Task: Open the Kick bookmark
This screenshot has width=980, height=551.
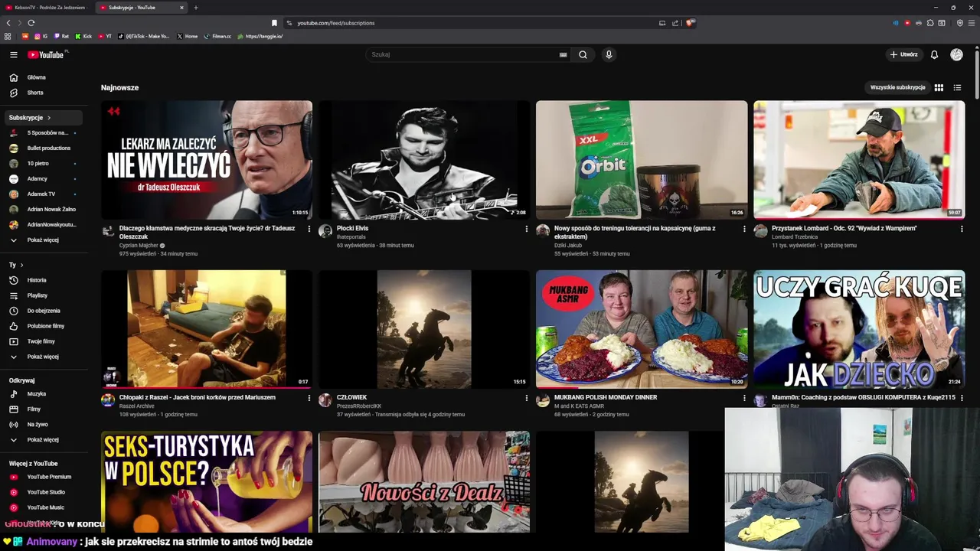Action: pyautogui.click(x=83, y=36)
